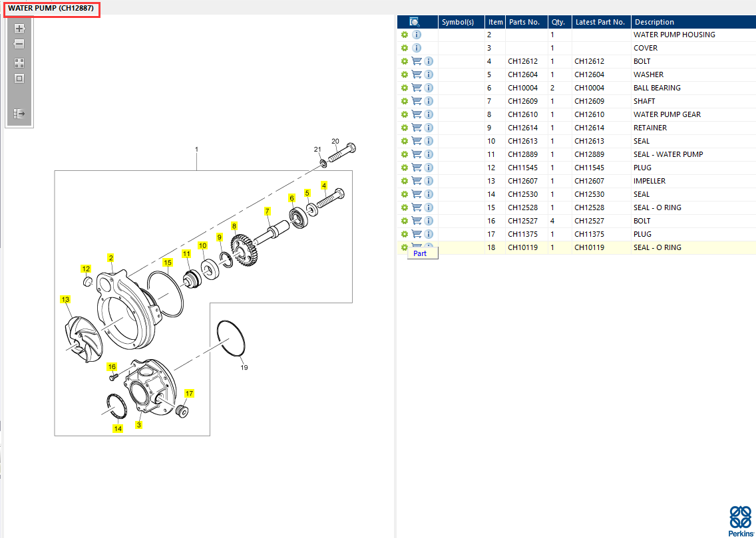Click the gear icon for CH10119 O RING
The image size is (756, 538).
[x=405, y=247]
